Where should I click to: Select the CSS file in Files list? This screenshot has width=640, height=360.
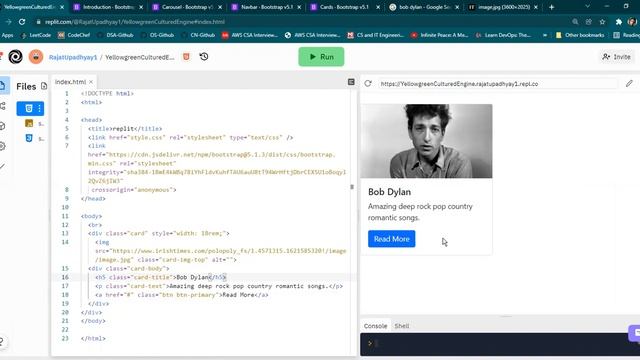coord(33,138)
